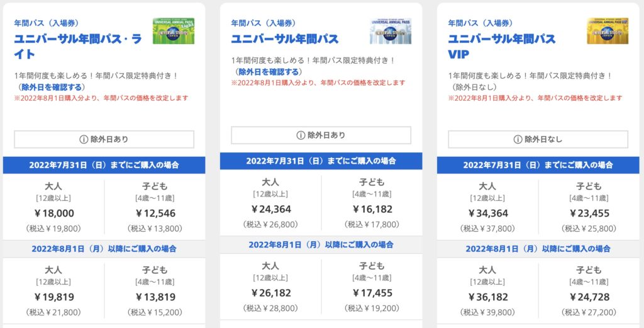Open 除外日を確認する link in the standard pass card

[269, 72]
